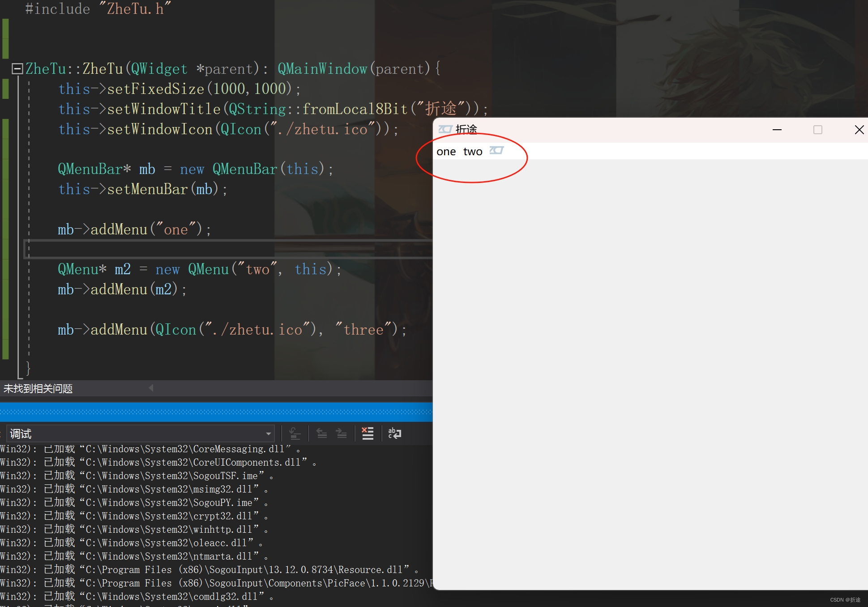Click the Find Message in Code icon
The width and height of the screenshot is (868, 607).
tap(295, 433)
